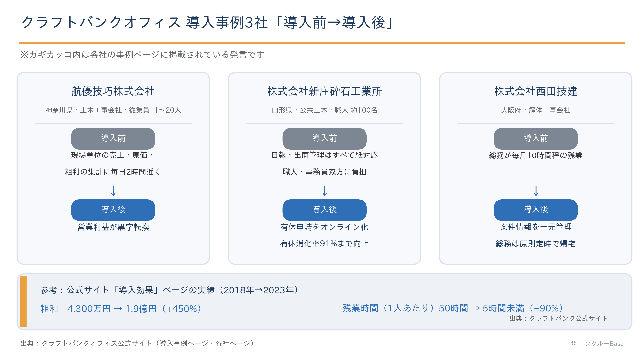
Task: Select 粗利 4,300万円 → 1.9億円 statistic
Action: click(x=121, y=309)
